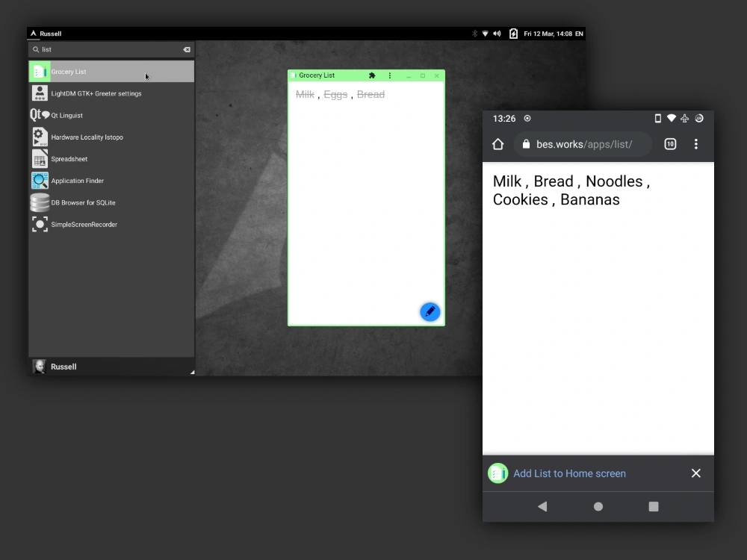Select the Grocery List search result
This screenshot has height=560, width=747.
click(x=111, y=72)
